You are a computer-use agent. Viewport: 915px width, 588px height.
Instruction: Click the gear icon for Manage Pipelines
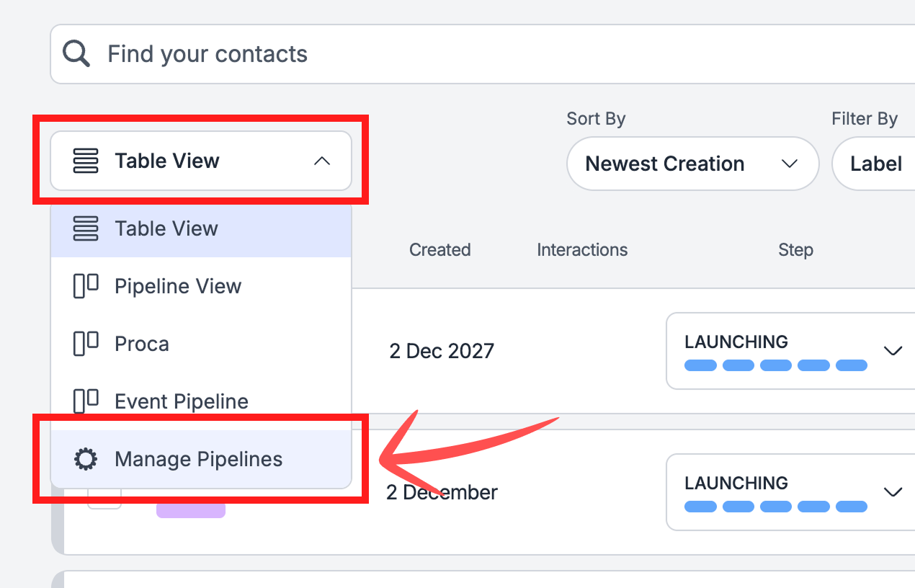pyautogui.click(x=86, y=459)
